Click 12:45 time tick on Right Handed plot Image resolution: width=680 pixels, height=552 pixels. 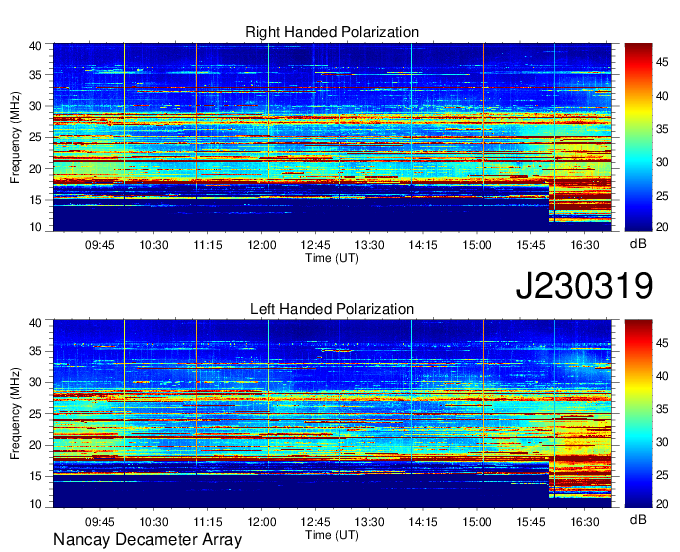coord(315,245)
